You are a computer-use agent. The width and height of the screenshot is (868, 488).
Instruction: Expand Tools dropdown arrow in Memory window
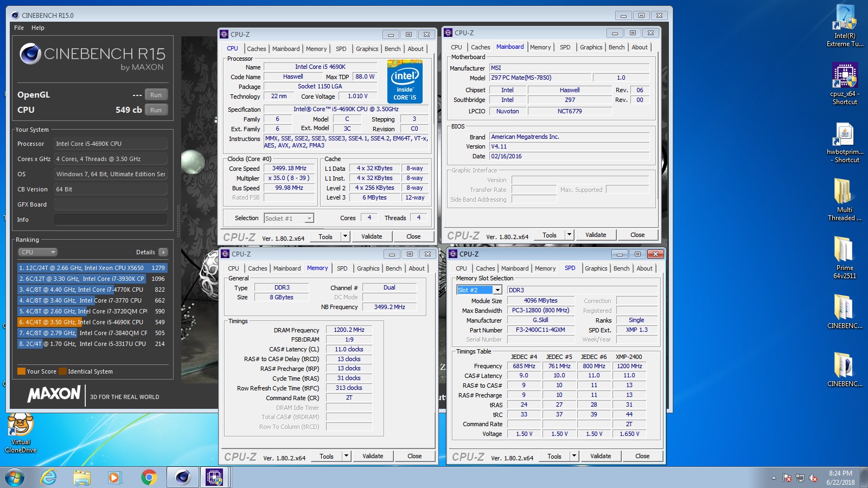pos(346,456)
